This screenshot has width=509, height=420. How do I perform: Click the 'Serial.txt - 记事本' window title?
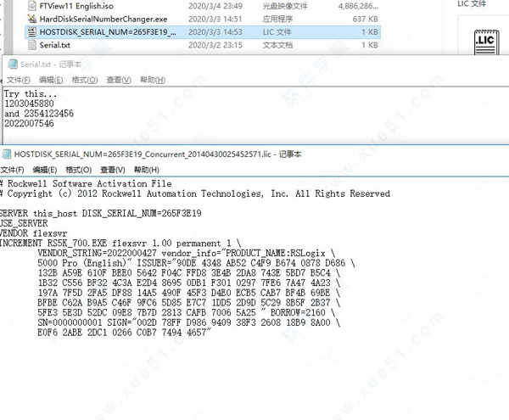[51, 64]
